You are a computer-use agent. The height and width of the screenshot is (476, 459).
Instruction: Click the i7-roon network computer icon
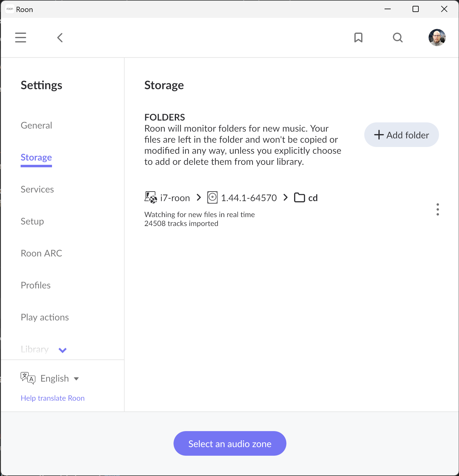click(151, 197)
